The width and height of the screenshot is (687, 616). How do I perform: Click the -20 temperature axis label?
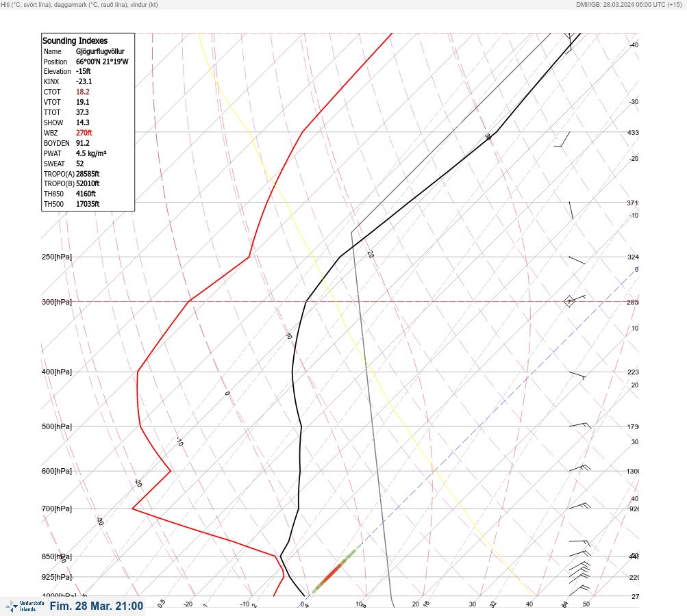coord(188,604)
